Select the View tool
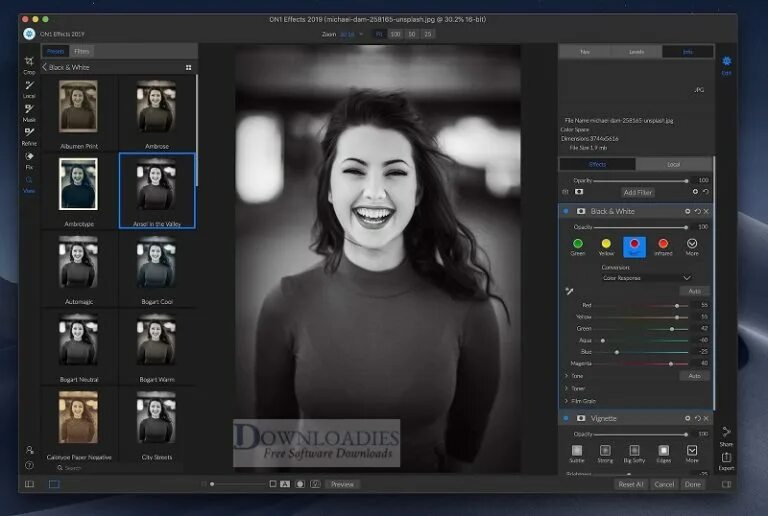 tap(29, 184)
